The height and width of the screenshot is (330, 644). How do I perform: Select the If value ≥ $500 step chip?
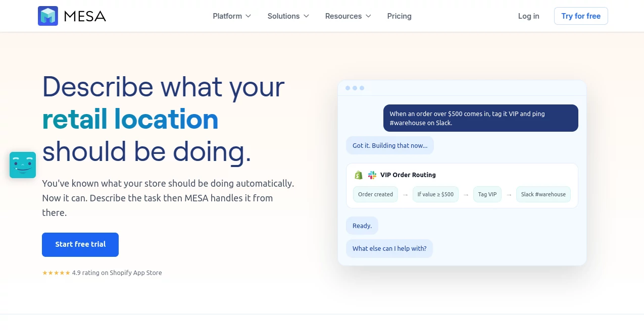coord(435,194)
